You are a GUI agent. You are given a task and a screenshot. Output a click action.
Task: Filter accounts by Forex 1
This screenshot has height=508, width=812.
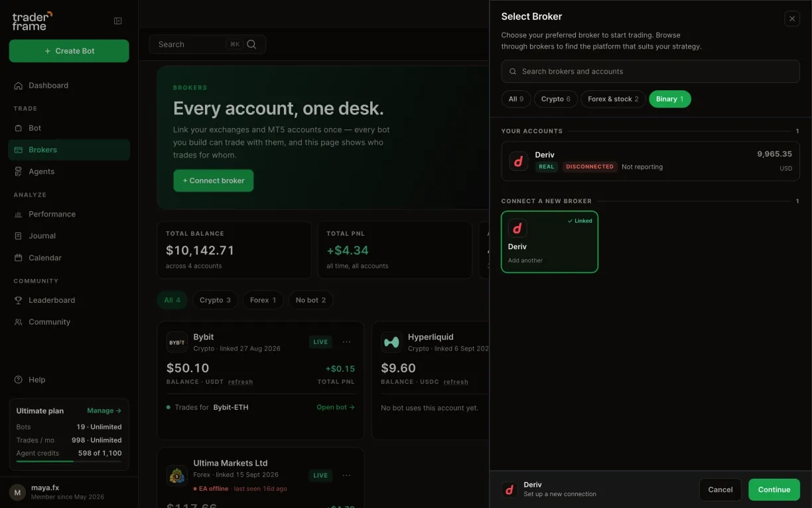[263, 300]
